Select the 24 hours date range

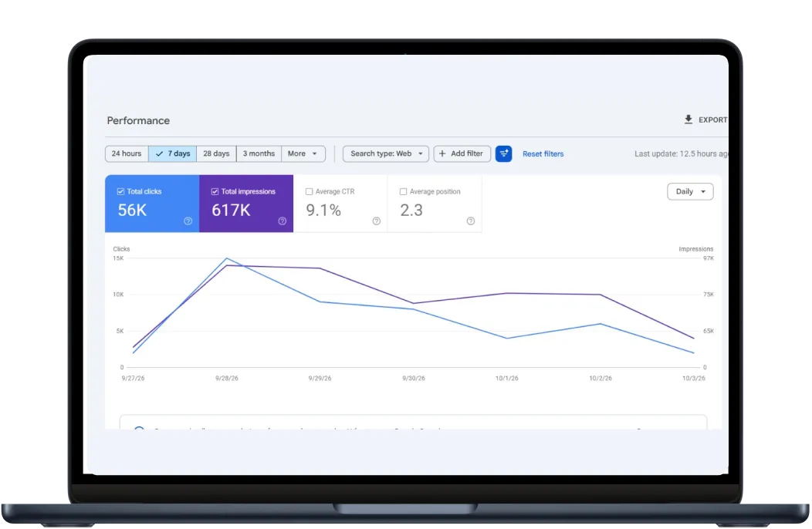click(127, 153)
